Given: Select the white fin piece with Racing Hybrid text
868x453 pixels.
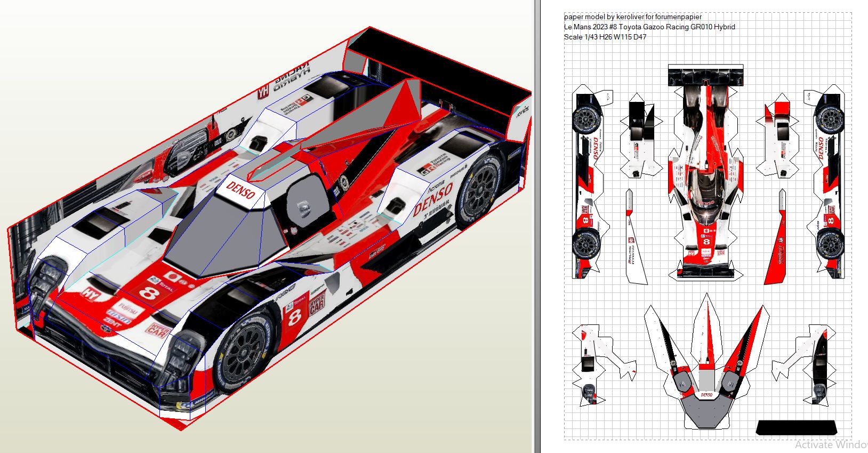Looking at the screenshot, I should coord(634,240).
